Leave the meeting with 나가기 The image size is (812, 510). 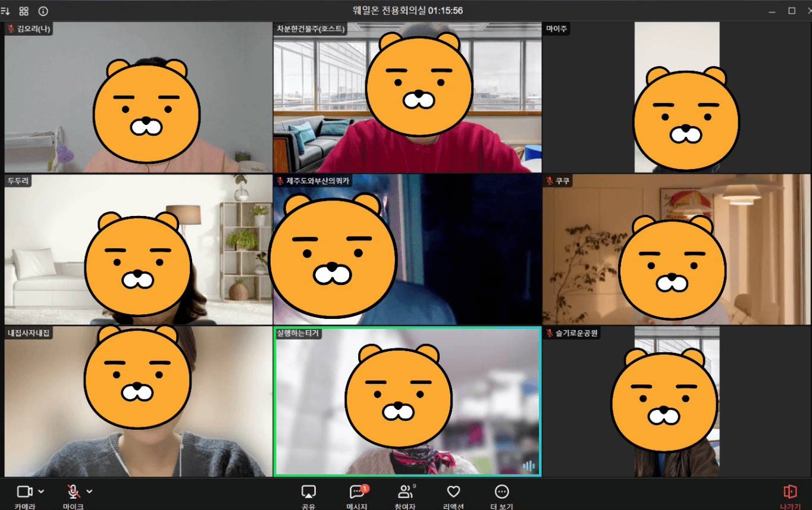point(790,496)
